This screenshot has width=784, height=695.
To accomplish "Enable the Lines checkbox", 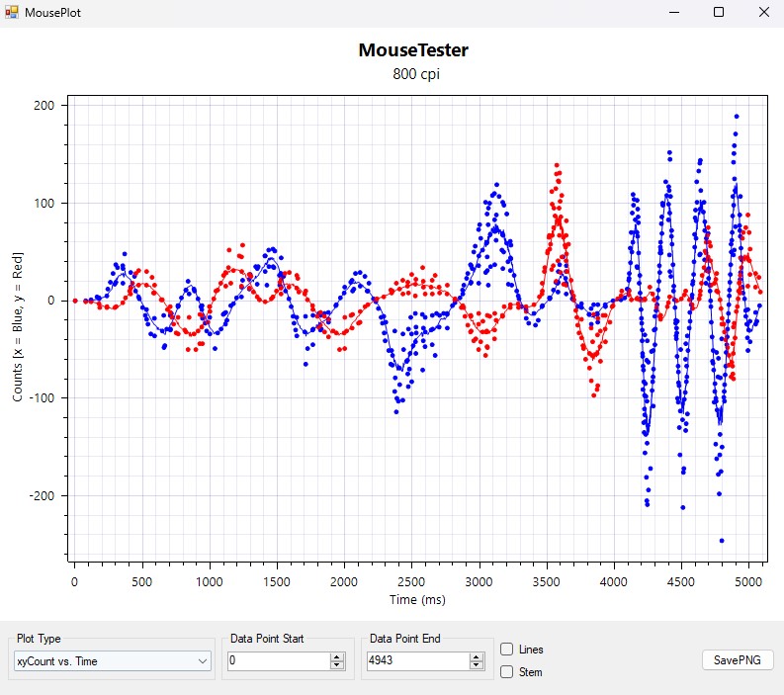I will pyautogui.click(x=507, y=650).
